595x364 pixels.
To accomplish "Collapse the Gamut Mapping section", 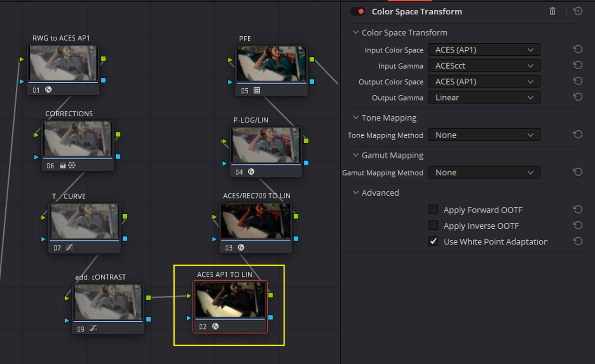I will tap(356, 155).
